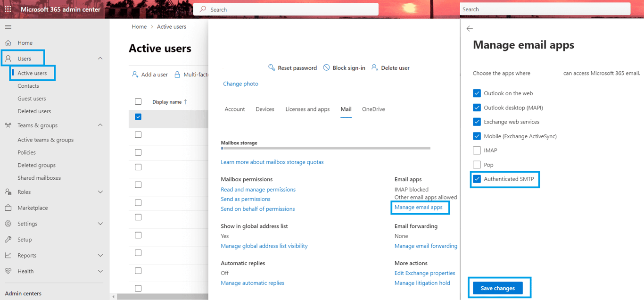Screen dimensions: 644x300
Task: Open Guest users in sidebar
Action: tap(32, 99)
